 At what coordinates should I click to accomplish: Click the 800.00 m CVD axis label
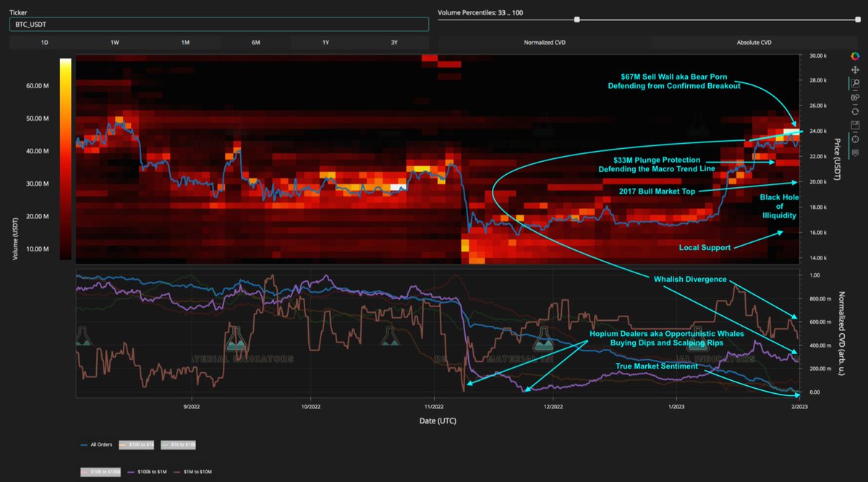tap(819, 298)
